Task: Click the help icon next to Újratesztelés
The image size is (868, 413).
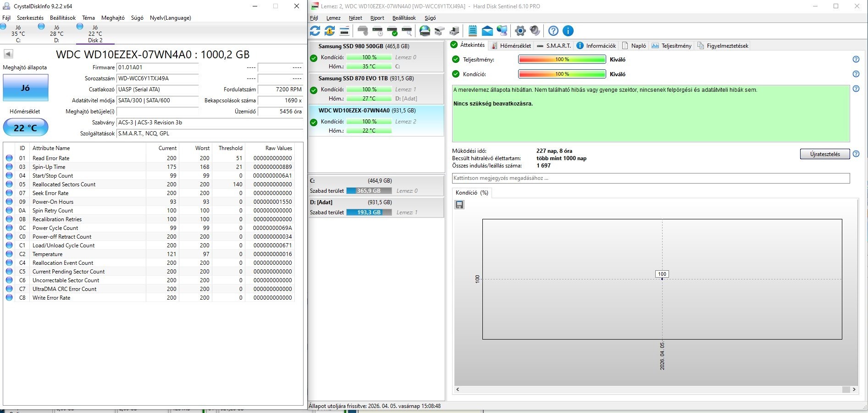Action: coord(856,154)
